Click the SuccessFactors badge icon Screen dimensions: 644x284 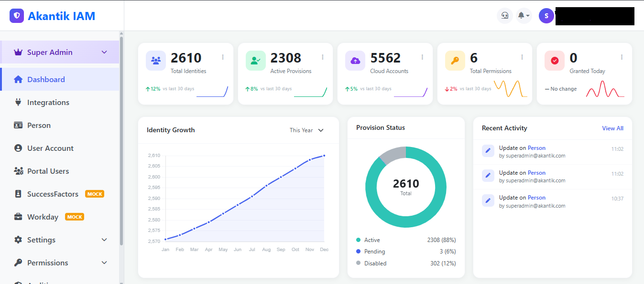click(x=18, y=194)
